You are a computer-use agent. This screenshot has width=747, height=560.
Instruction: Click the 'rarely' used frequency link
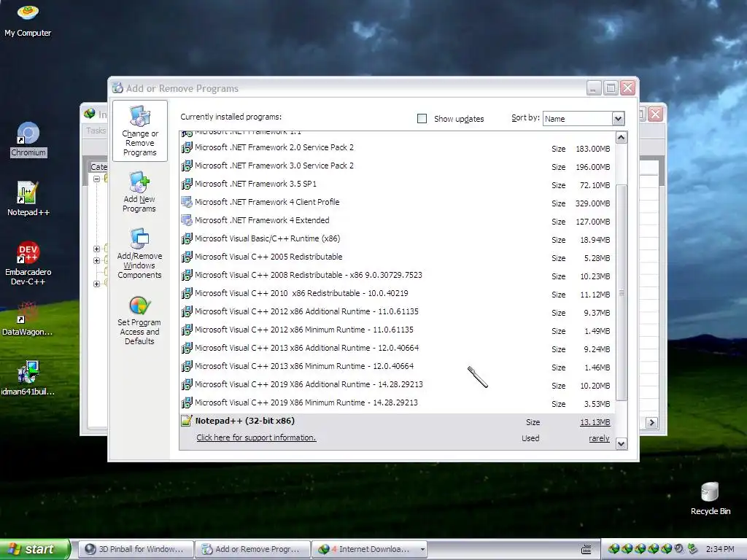[599, 438]
